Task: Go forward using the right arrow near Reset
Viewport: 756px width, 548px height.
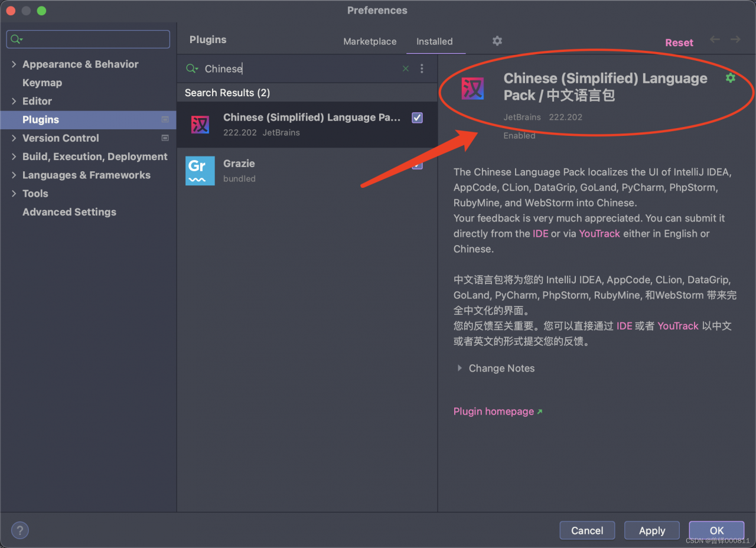Action: click(735, 40)
